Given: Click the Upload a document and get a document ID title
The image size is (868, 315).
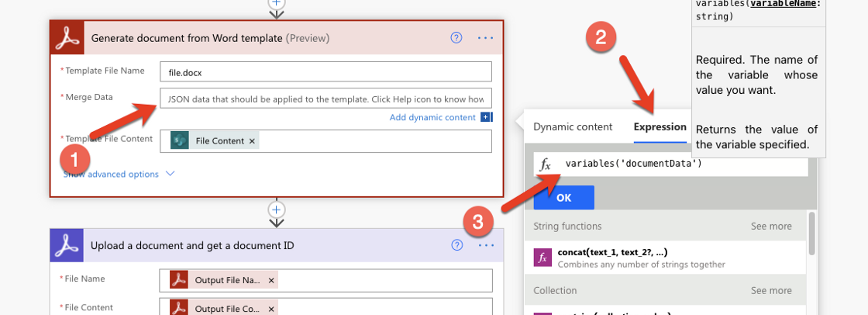Looking at the screenshot, I should pos(192,245).
